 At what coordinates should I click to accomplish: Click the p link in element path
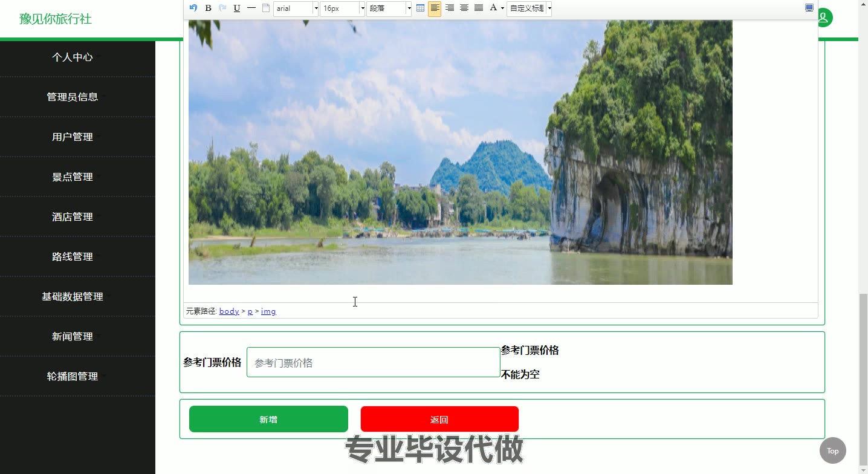pyautogui.click(x=250, y=311)
